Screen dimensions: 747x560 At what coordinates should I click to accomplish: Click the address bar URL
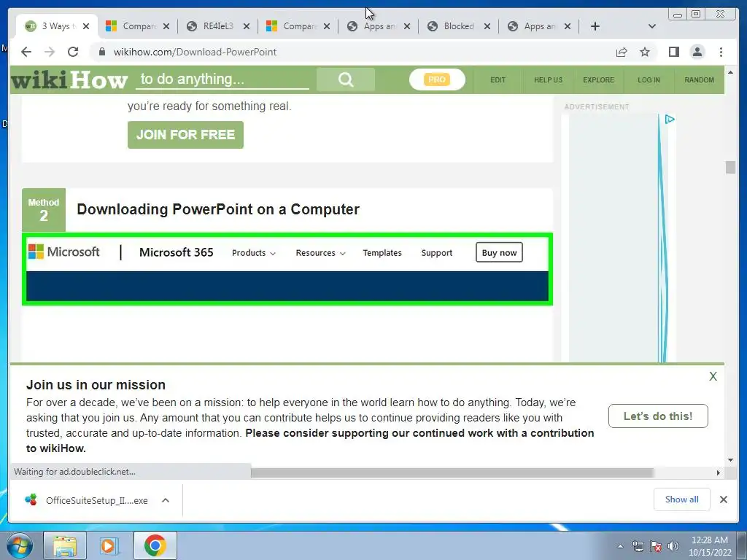(195, 52)
